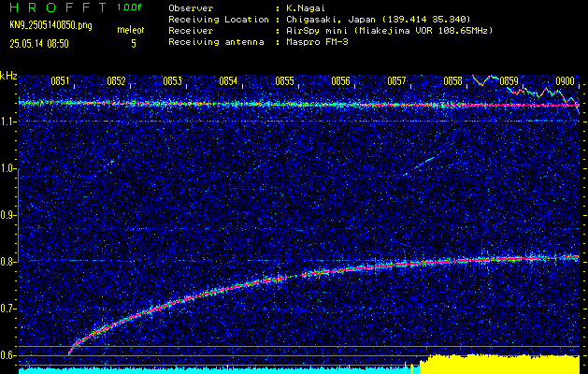This screenshot has width=588, height=374.
Task: Click the 0854 time marker
Action: click(x=228, y=81)
